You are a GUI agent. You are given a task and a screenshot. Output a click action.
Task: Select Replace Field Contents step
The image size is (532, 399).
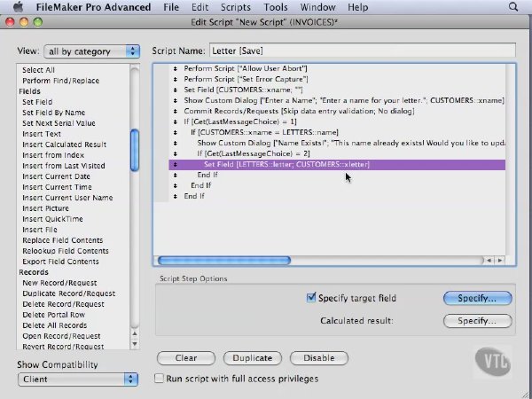[62, 240]
